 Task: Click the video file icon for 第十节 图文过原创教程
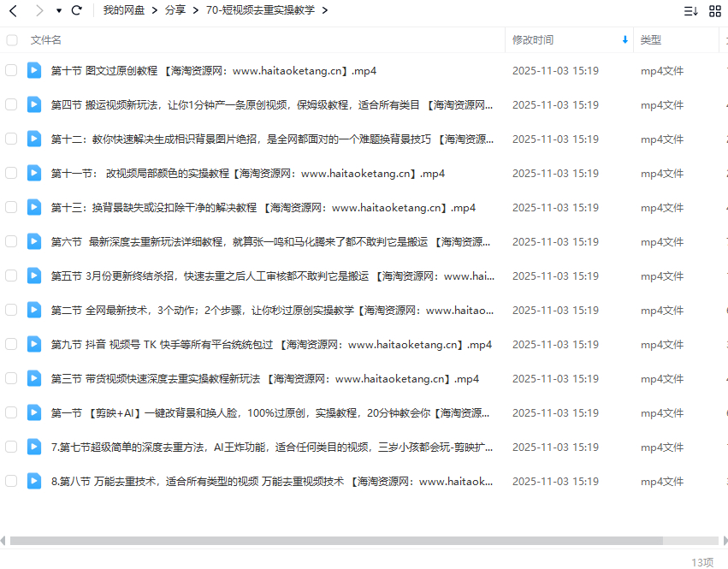tap(33, 70)
